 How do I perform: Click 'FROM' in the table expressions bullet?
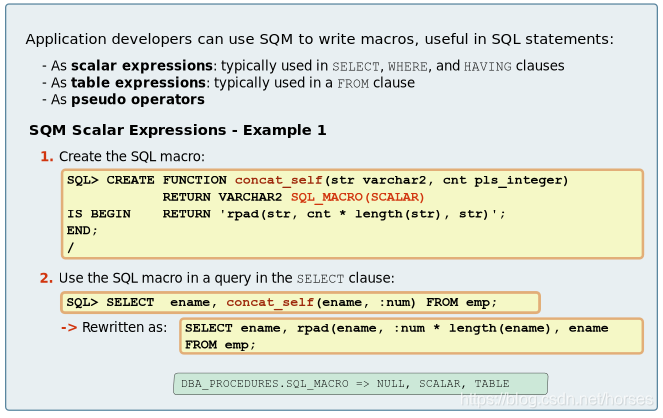[353, 84]
